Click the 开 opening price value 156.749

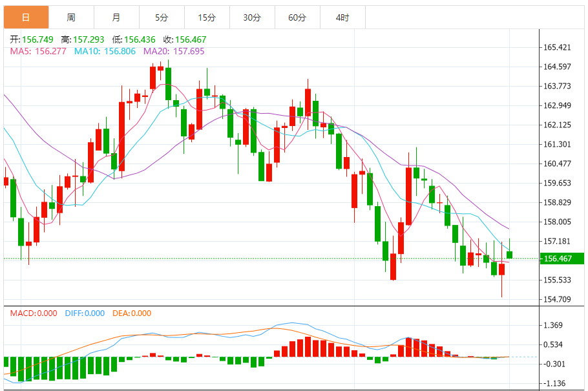pyautogui.click(x=37, y=39)
